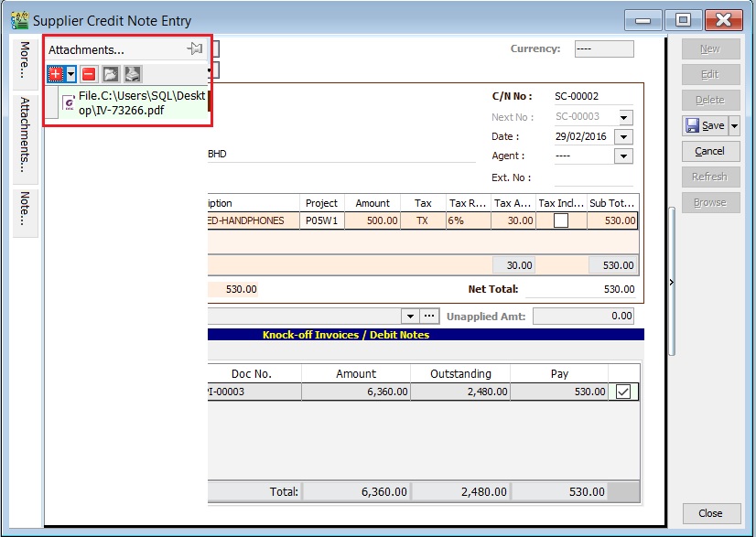The height and width of the screenshot is (537, 756).
Task: Click the save attachment icon
Action: [x=134, y=73]
